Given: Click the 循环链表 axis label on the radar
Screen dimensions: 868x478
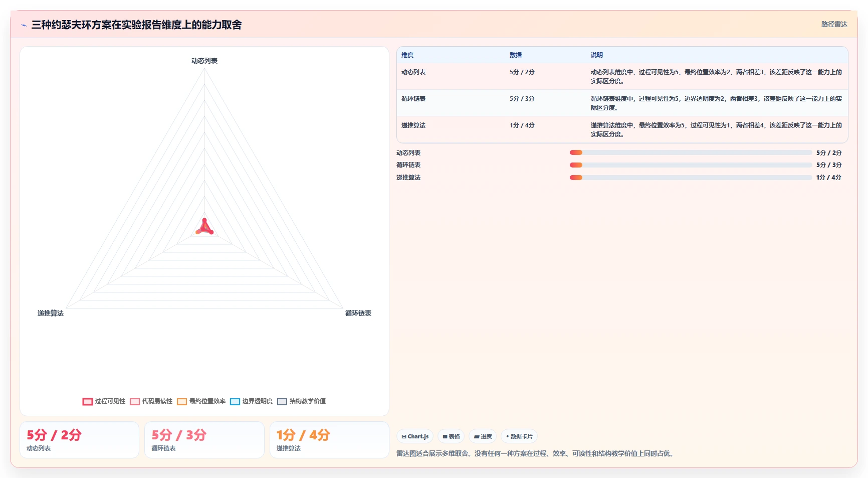Looking at the screenshot, I should click(x=358, y=313).
